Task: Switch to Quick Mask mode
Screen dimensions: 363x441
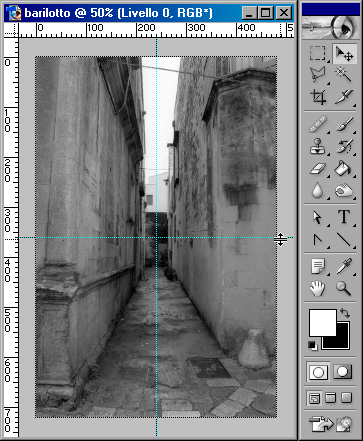Action: tap(343, 372)
